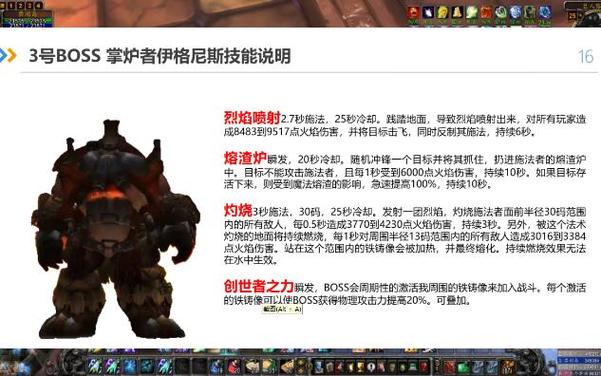This screenshot has width=601, height=376.
Task: Open the bright green bag slot
Action: pyautogui.click(x=463, y=367)
